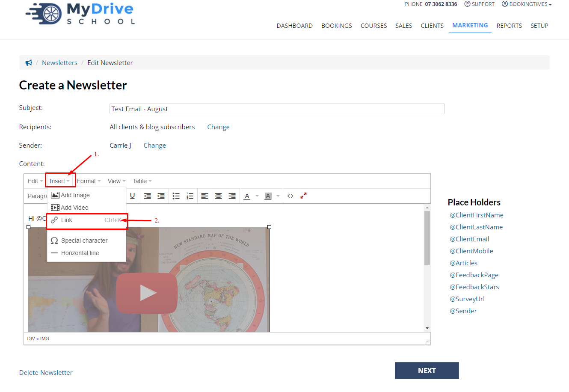Click the editor resize handle in status bar
The image size is (569, 392).
point(427,341)
